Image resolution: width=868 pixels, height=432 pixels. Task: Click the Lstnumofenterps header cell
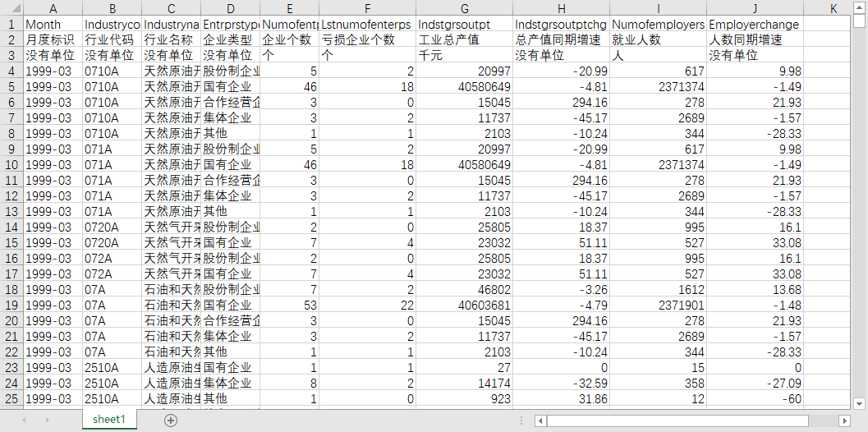(x=368, y=25)
